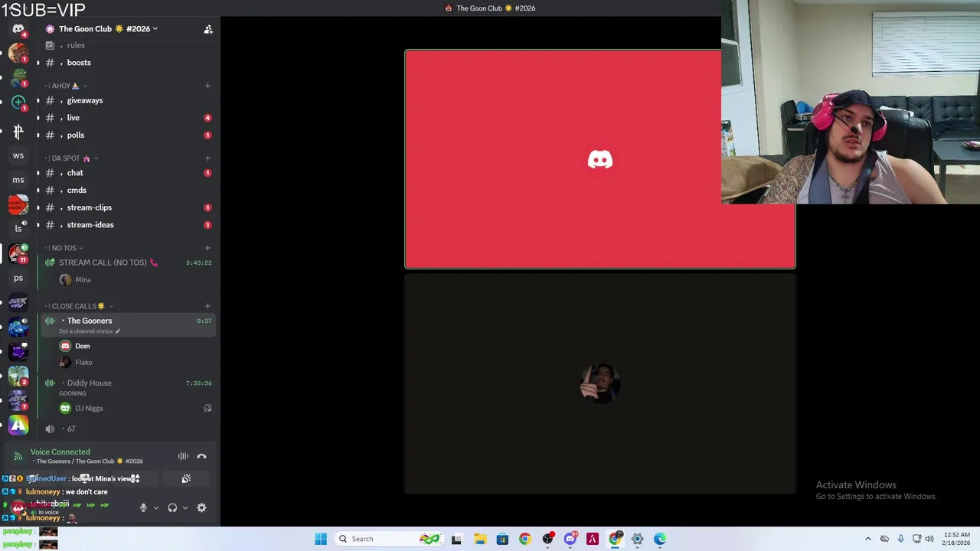Add channel with plus next to CLOSE CALLS category
Viewport: 980px width, 551px height.
click(x=207, y=306)
